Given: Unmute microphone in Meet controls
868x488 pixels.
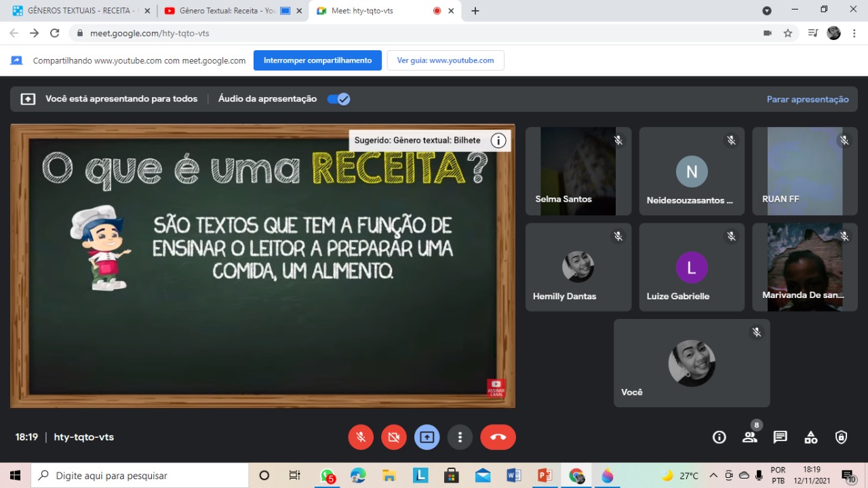Looking at the screenshot, I should [361, 437].
